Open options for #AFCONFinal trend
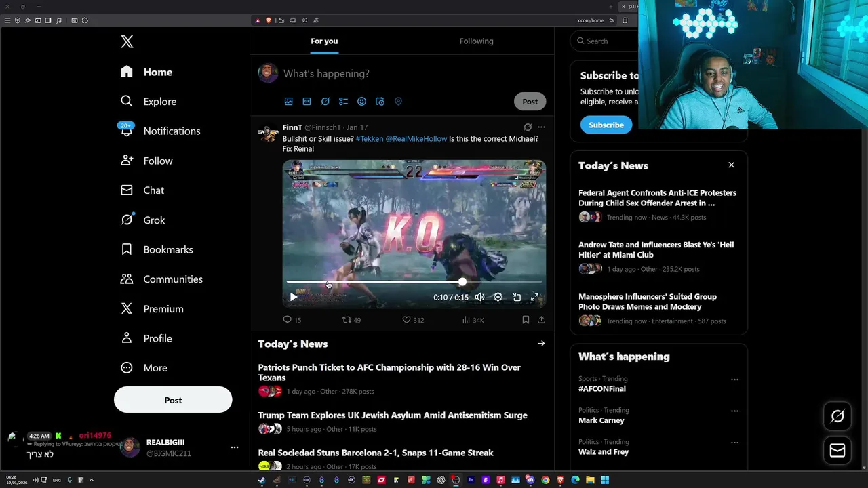Image resolution: width=868 pixels, height=488 pixels. (x=734, y=380)
